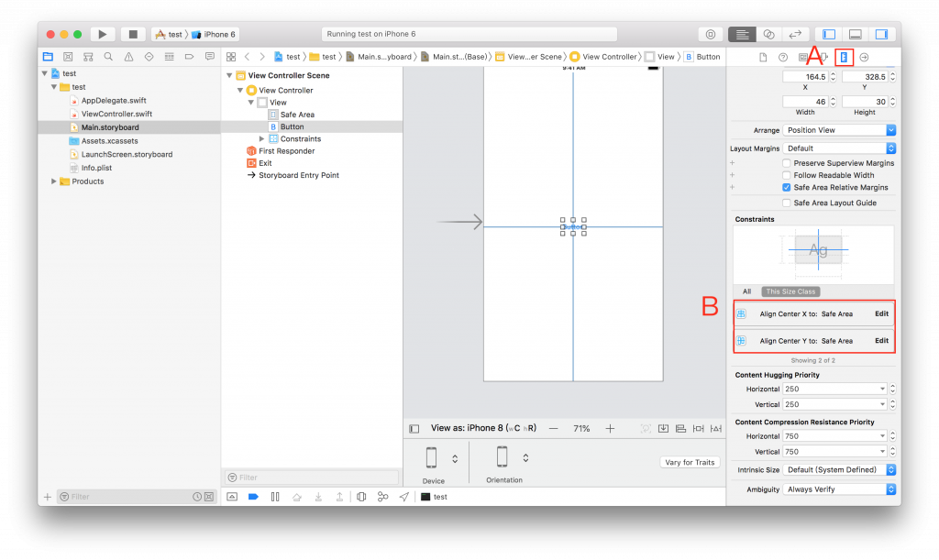Zoom out canvas with minus button
939x560 pixels.
[553, 428]
